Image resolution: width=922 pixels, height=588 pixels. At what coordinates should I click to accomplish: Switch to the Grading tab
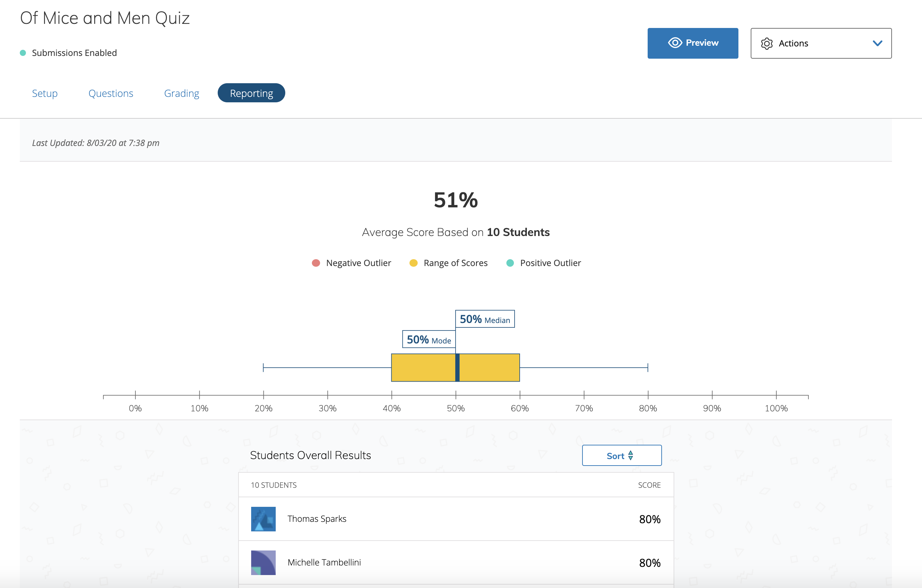tap(182, 93)
